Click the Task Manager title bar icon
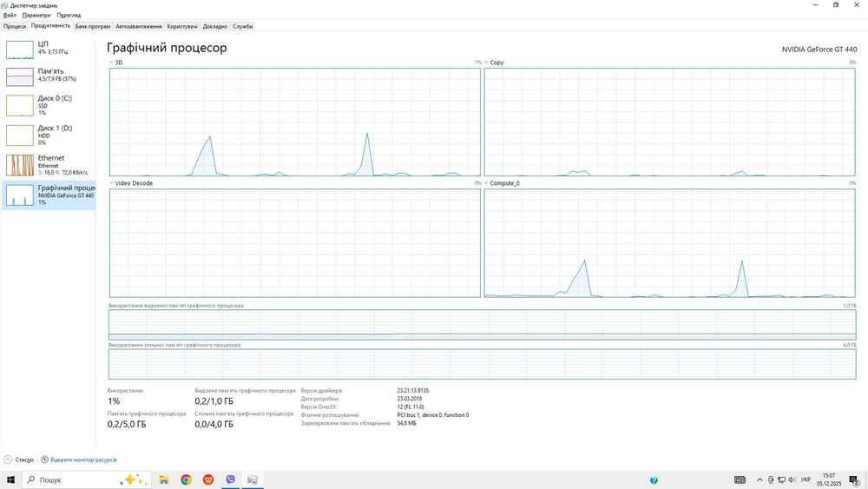The width and height of the screenshot is (868, 489). [4, 5]
